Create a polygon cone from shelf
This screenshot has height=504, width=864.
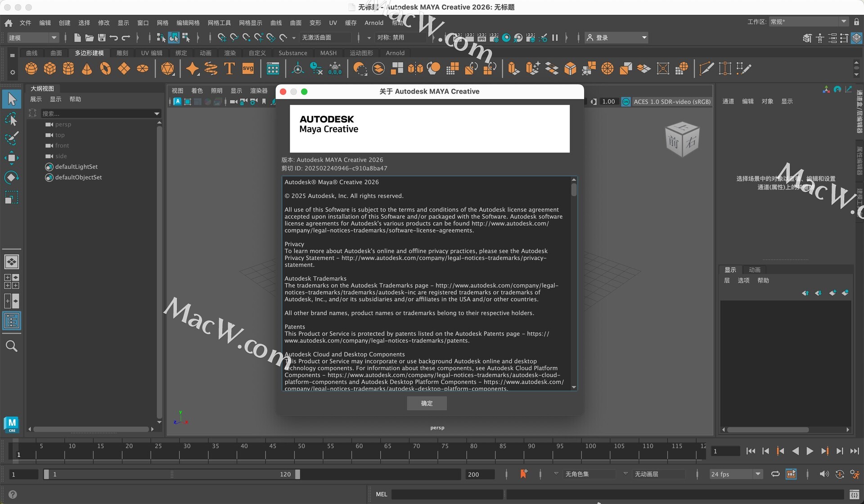87,69
